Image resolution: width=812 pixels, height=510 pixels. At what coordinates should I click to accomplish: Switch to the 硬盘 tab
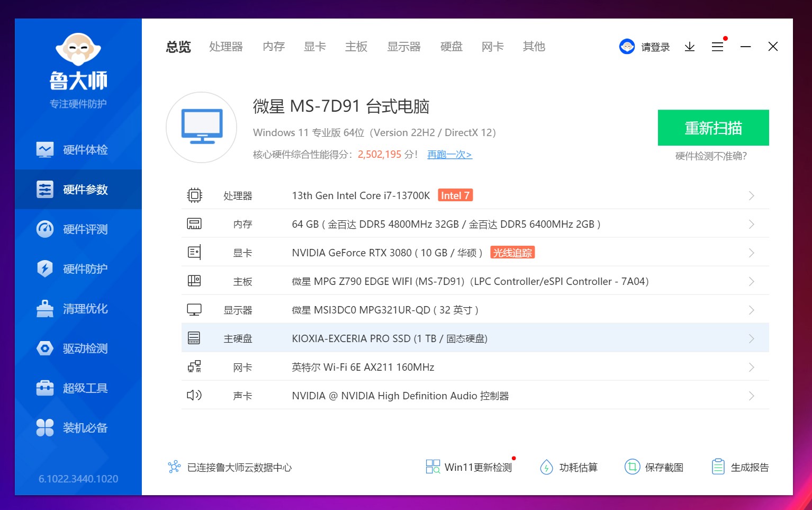tap(450, 47)
